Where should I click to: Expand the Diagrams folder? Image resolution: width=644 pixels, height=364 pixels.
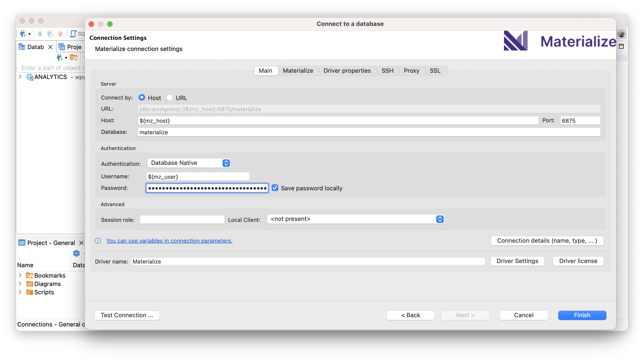[x=20, y=283]
